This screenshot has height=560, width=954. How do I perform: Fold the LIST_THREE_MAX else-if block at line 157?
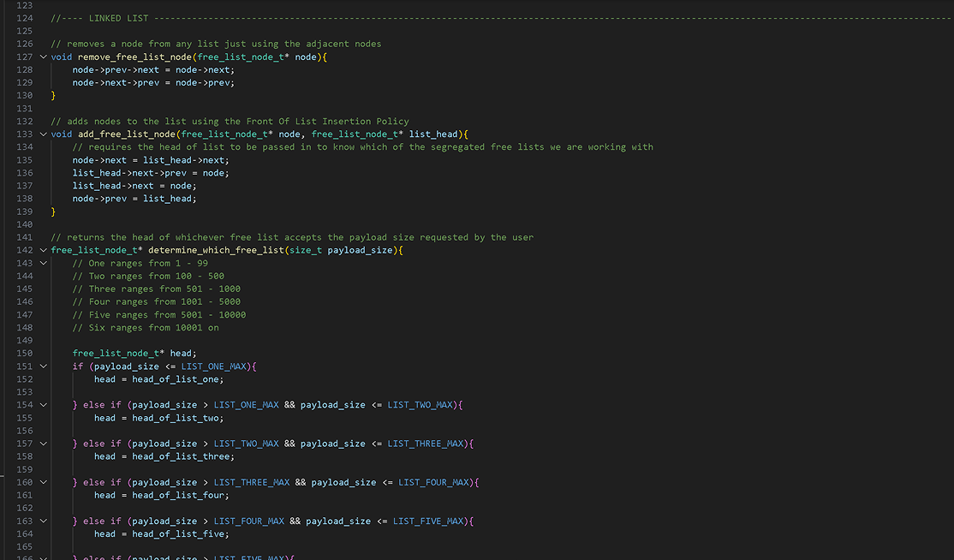coord(43,444)
